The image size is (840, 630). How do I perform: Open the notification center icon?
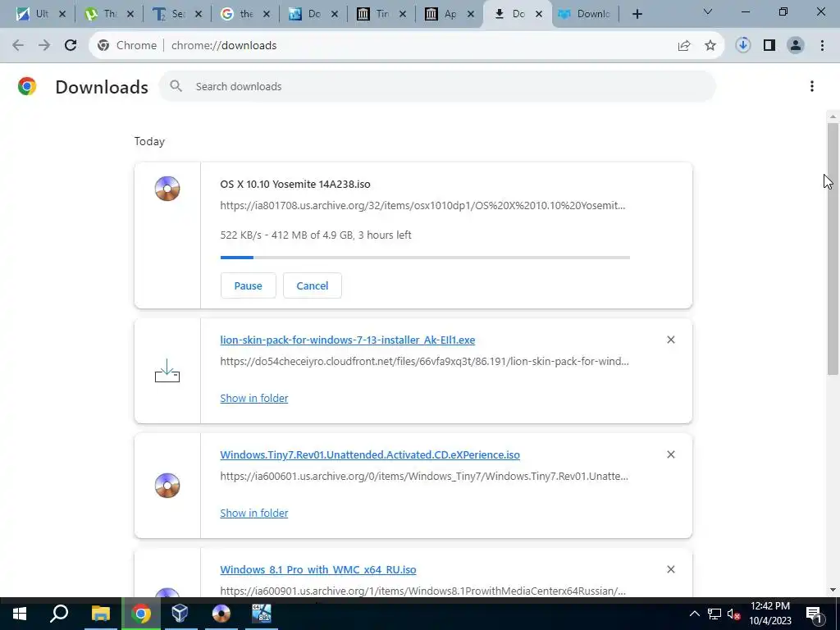pos(814,614)
